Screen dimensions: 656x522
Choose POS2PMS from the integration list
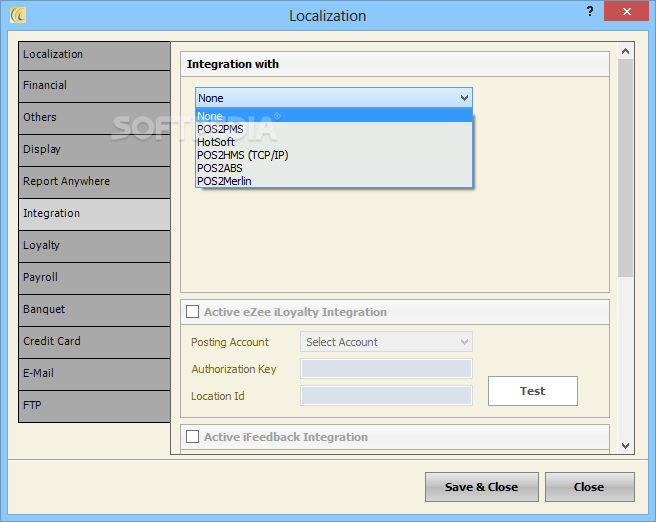334,129
